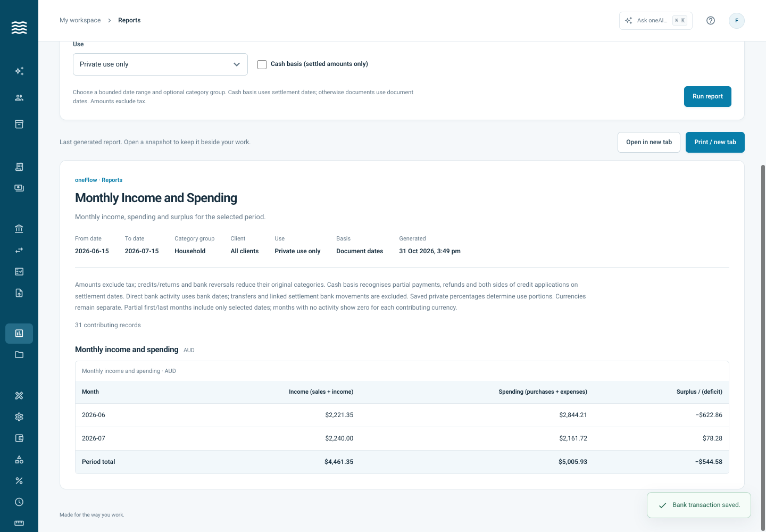Click Generated value 31 Oct 2026, 3:49 pm
The width and height of the screenshot is (766, 532).
click(430, 251)
